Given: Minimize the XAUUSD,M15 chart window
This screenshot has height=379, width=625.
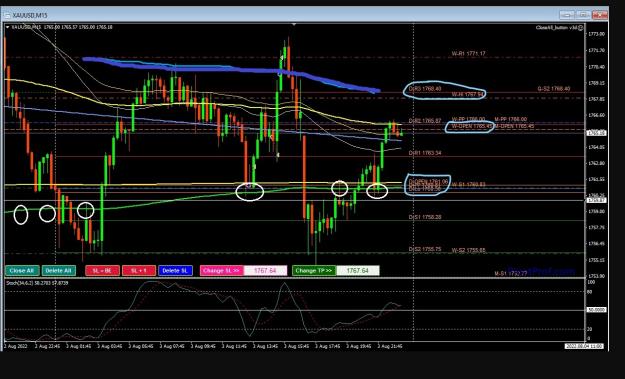Looking at the screenshot, I should coord(566,15).
